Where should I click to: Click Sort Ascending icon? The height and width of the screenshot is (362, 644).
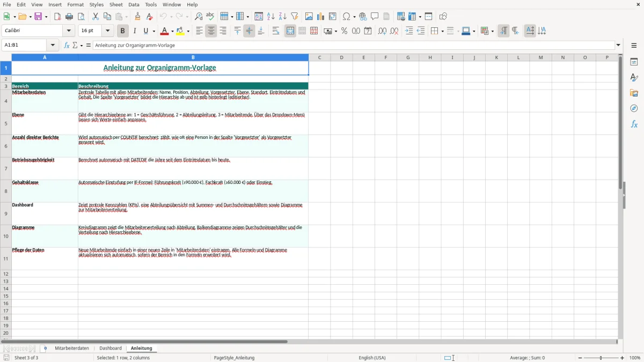[x=271, y=17]
